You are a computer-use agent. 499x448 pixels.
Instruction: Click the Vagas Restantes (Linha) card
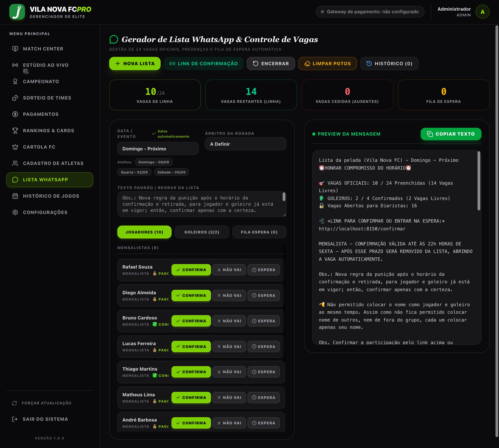pos(251,95)
